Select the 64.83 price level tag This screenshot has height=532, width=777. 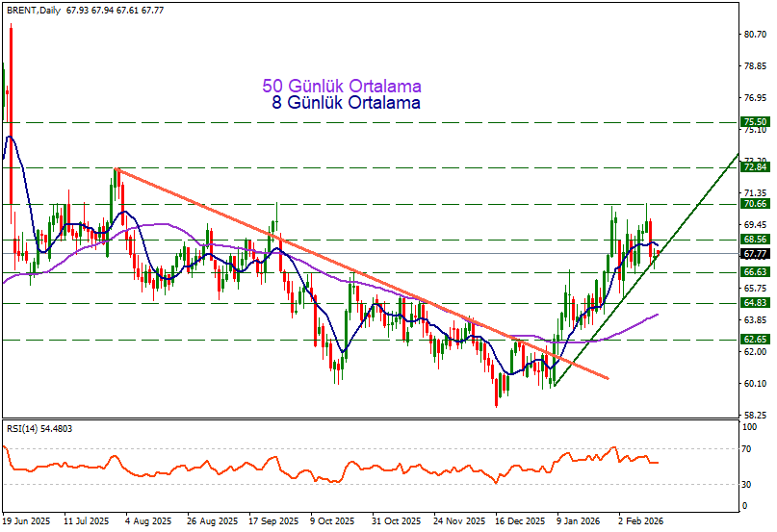point(754,303)
